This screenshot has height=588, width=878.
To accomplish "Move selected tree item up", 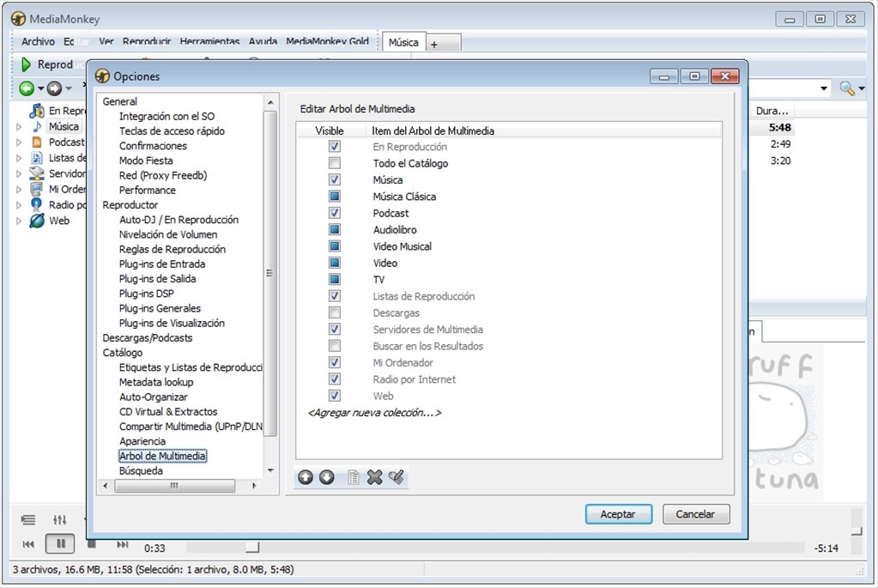I will (x=306, y=477).
